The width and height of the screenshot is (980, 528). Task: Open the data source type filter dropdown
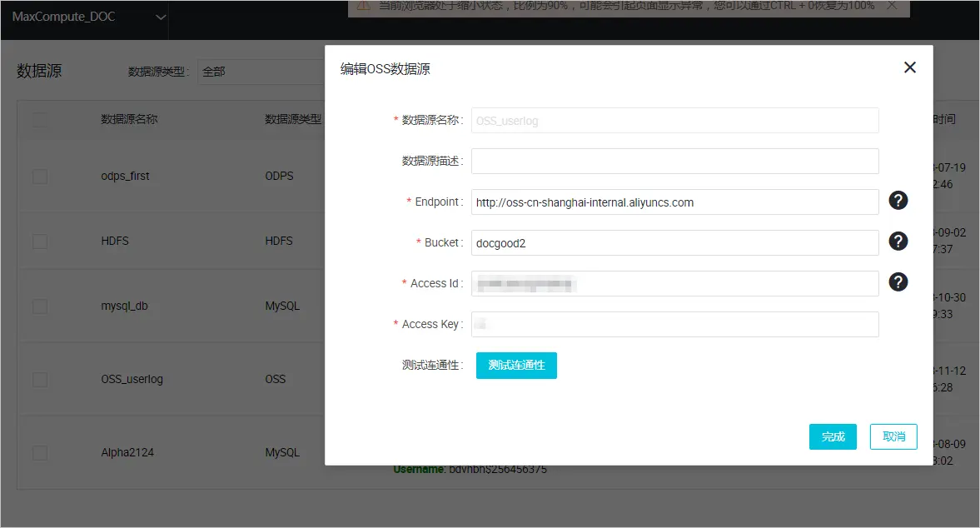pyautogui.click(x=262, y=72)
